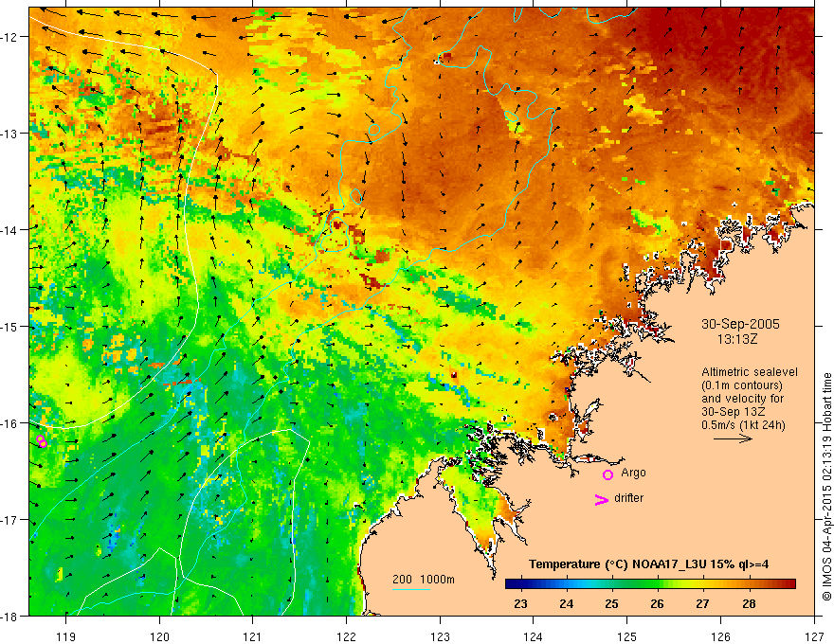
Task: Click the vertical IMOS copyright timestamp text
Action: click(x=827, y=487)
